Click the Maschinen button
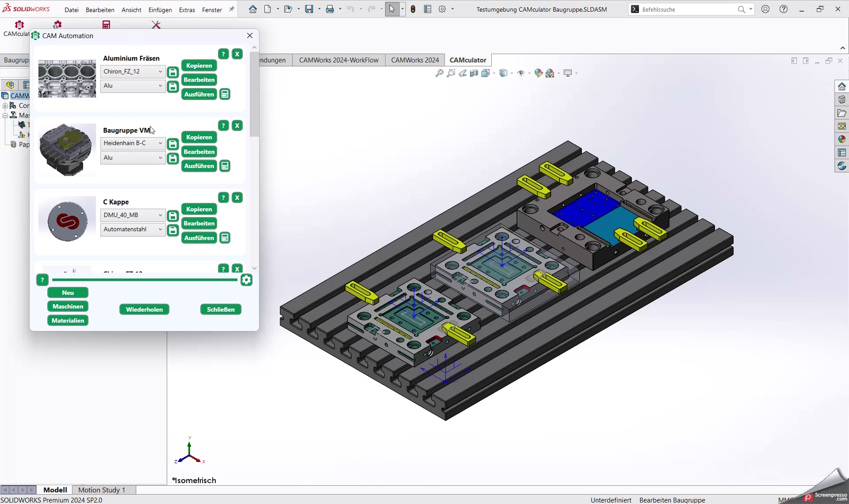Screen dimensions: 849x504 click(68, 307)
